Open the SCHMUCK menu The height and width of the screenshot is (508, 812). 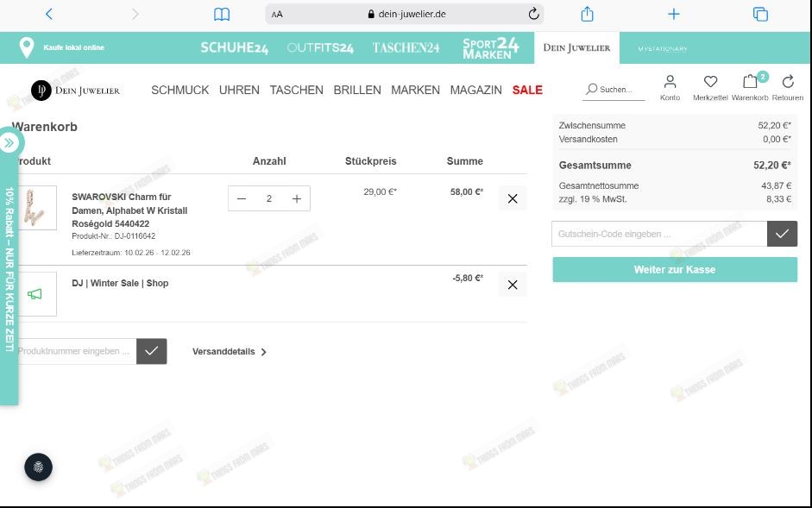[x=179, y=90]
